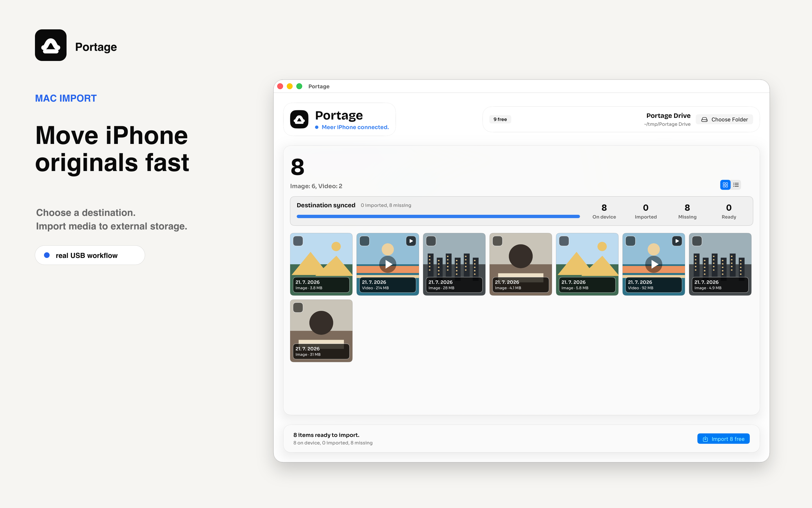812x508 pixels.
Task: Select the 214 MB video checkbox
Action: pyautogui.click(x=364, y=241)
